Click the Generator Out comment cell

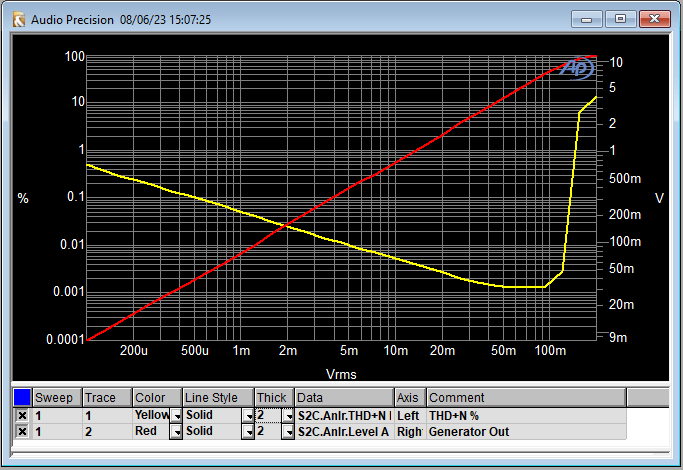(526, 432)
